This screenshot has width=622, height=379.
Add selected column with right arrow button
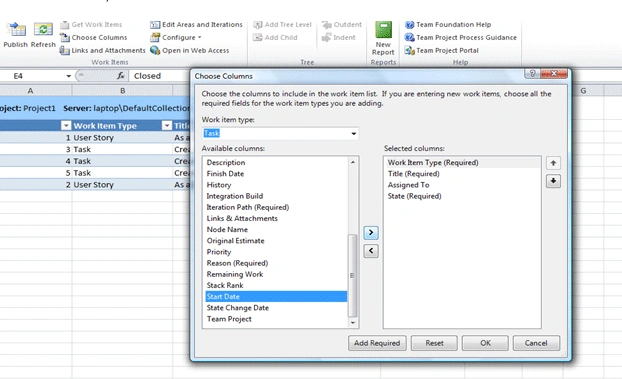coord(371,233)
